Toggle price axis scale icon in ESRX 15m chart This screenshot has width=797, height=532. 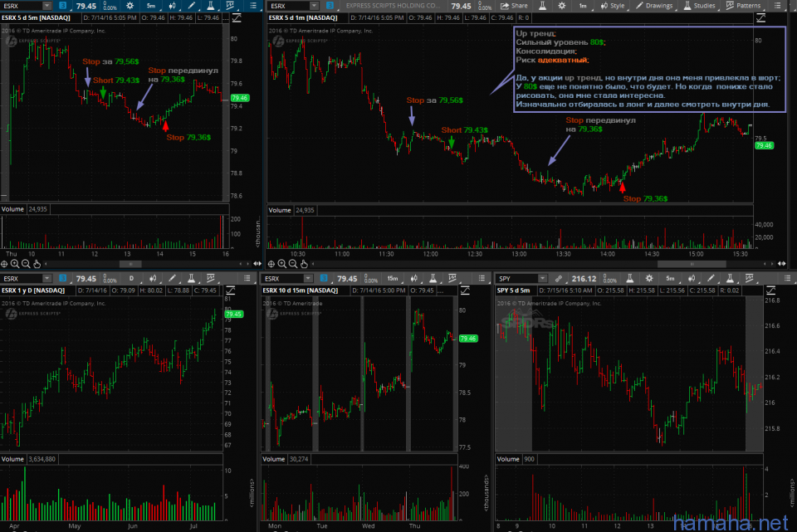(x=465, y=290)
